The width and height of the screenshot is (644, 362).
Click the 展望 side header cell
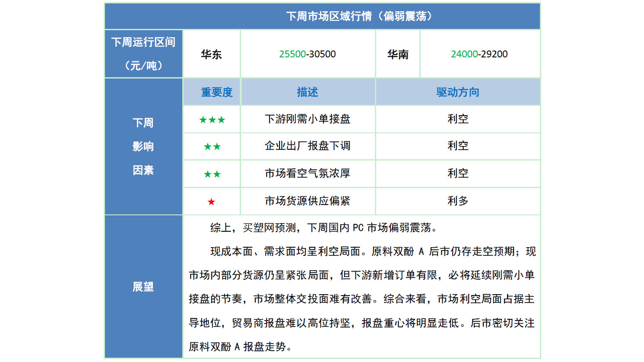tap(143, 287)
